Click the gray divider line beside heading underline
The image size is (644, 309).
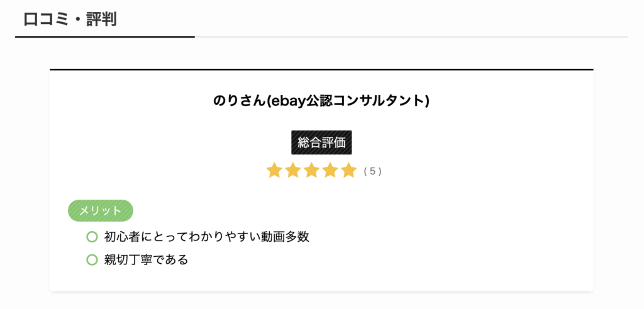(411, 37)
